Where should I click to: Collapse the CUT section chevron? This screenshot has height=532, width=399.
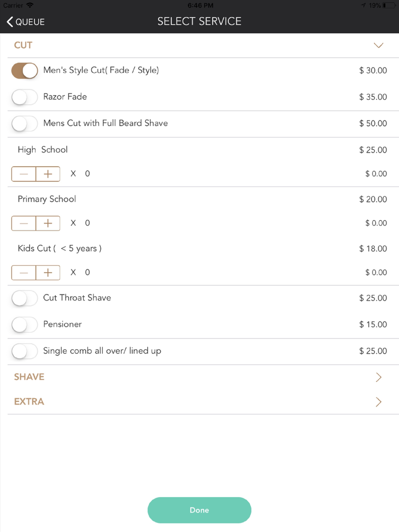point(378,45)
